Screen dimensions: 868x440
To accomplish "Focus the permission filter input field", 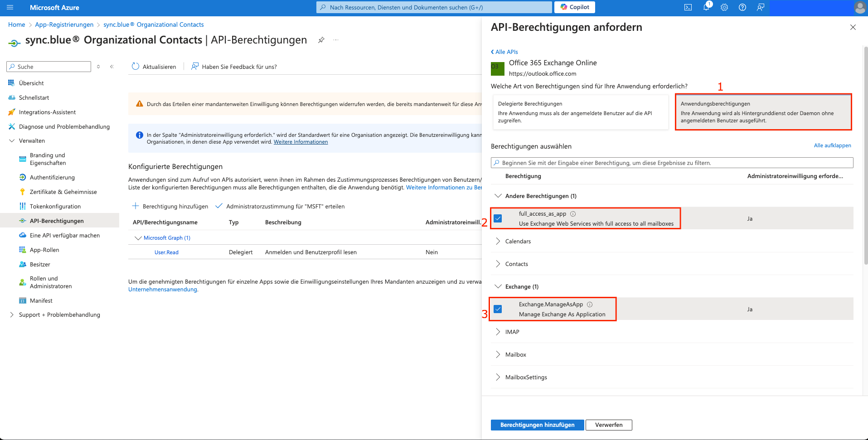I will 672,163.
